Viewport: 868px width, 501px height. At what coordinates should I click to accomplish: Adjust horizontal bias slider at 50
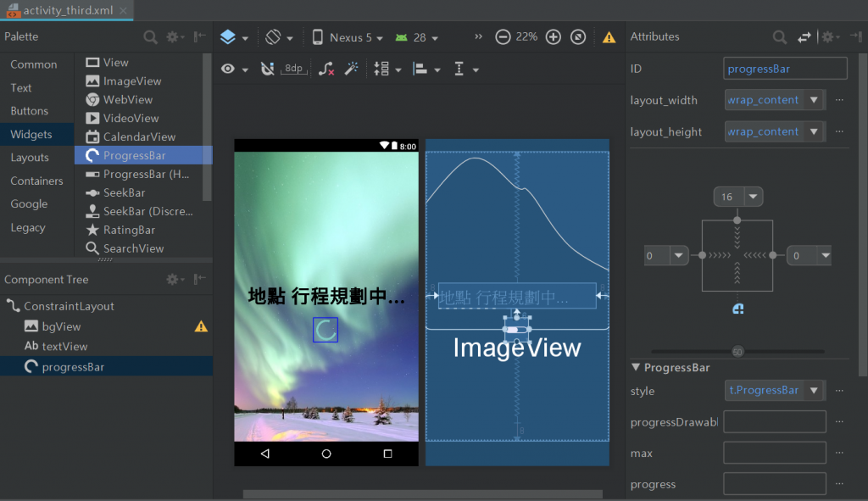pyautogui.click(x=737, y=352)
